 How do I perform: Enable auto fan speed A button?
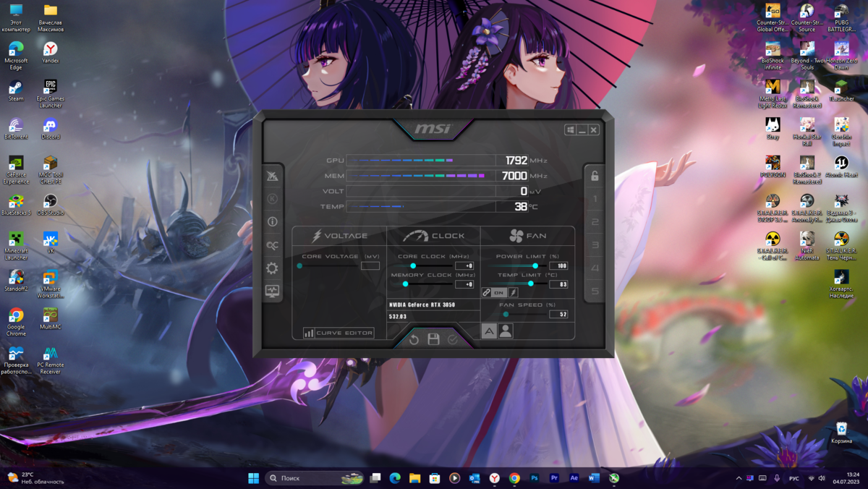pyautogui.click(x=490, y=331)
